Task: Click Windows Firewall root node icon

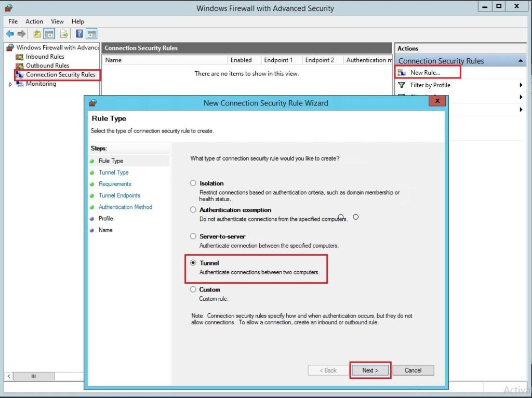Action: click(x=10, y=47)
